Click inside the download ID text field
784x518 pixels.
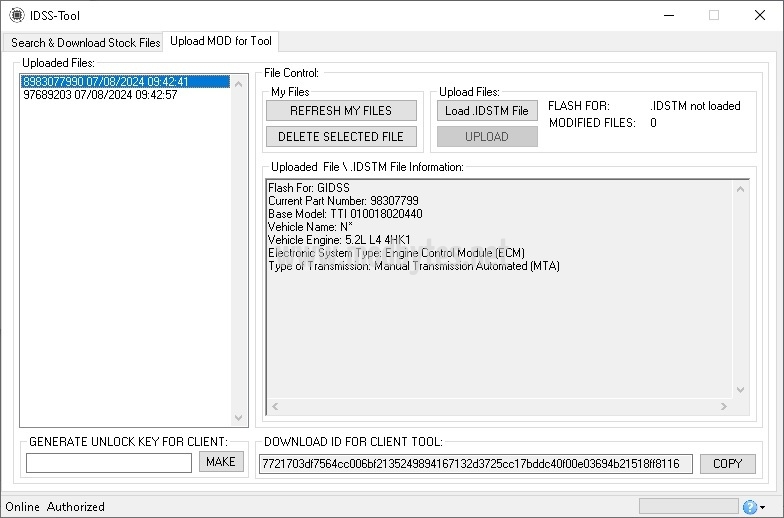474,463
